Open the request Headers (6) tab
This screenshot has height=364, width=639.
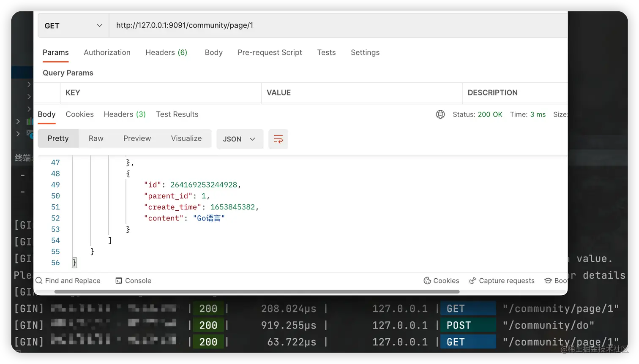pos(166,52)
